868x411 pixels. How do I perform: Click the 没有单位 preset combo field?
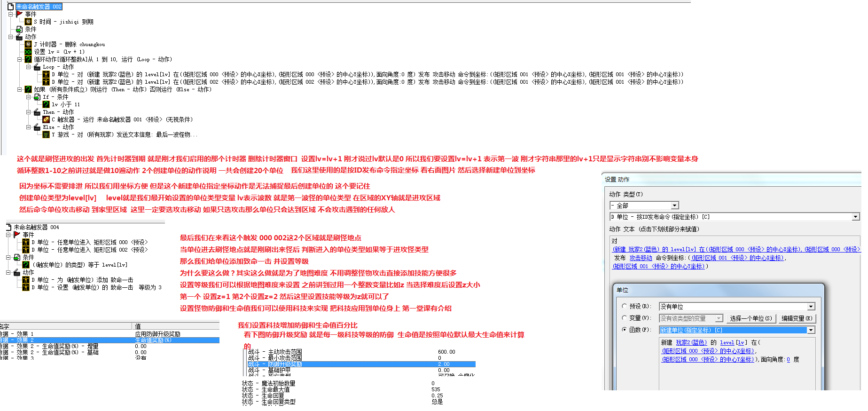coord(733,307)
